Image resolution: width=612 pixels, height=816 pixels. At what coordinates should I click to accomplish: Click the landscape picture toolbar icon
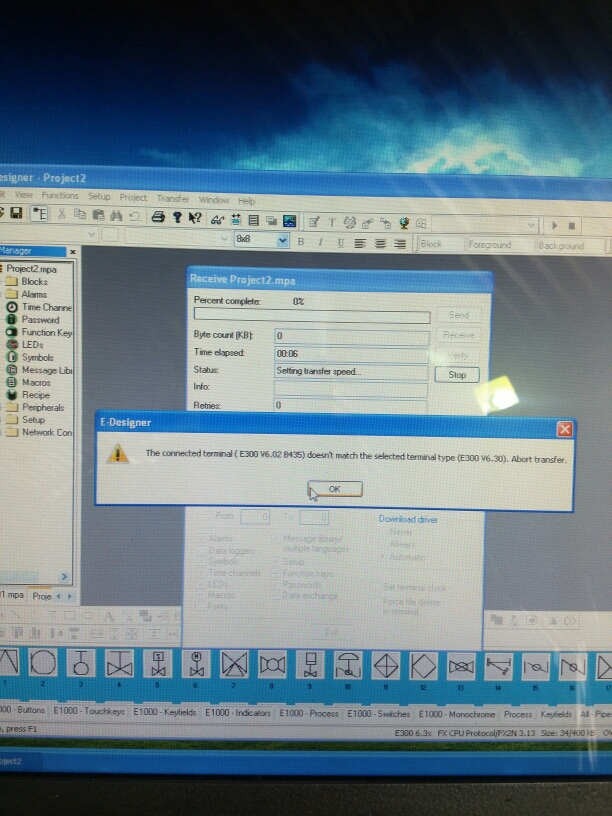[289, 221]
